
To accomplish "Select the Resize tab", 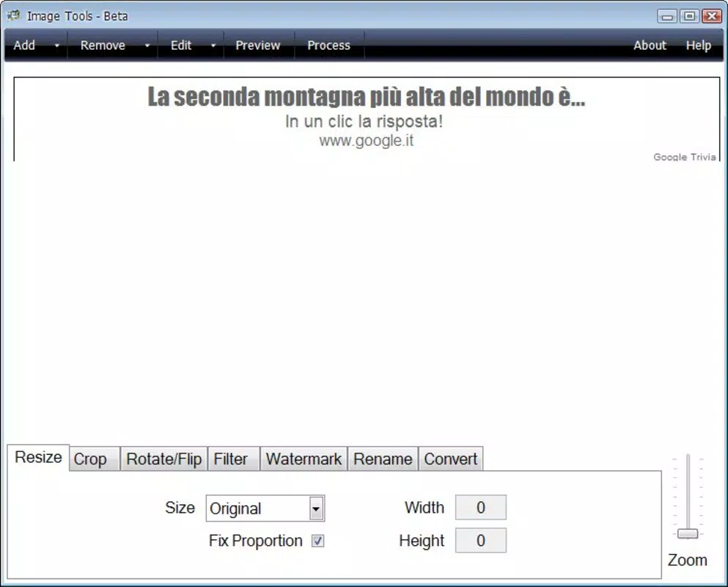I will pos(38,457).
